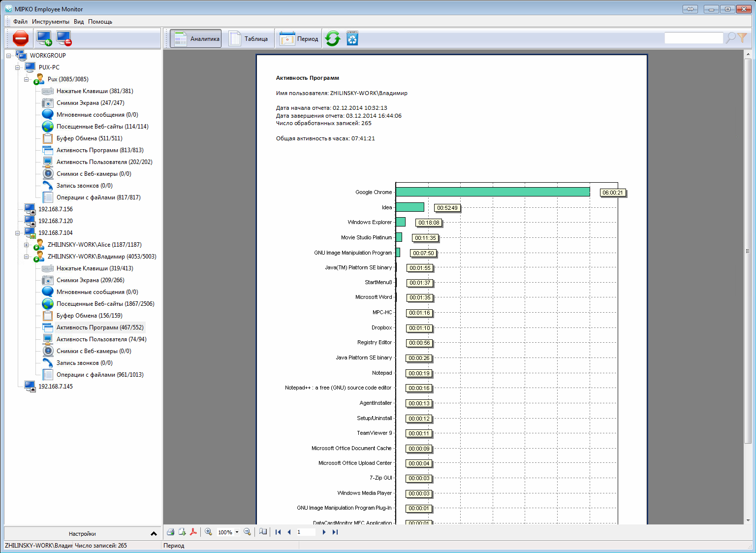This screenshot has width=756, height=553.
Task: Select computer 192.168.7.120 in the tree
Action: pyautogui.click(x=56, y=221)
